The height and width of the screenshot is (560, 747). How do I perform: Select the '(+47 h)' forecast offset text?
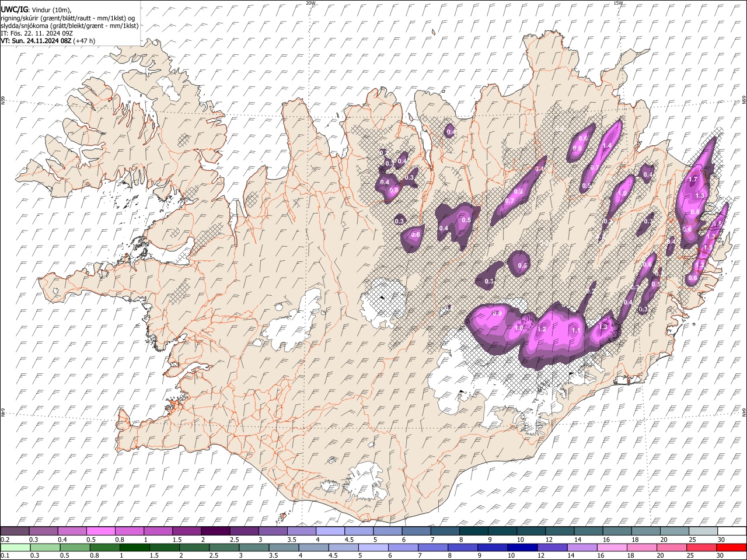pos(84,41)
